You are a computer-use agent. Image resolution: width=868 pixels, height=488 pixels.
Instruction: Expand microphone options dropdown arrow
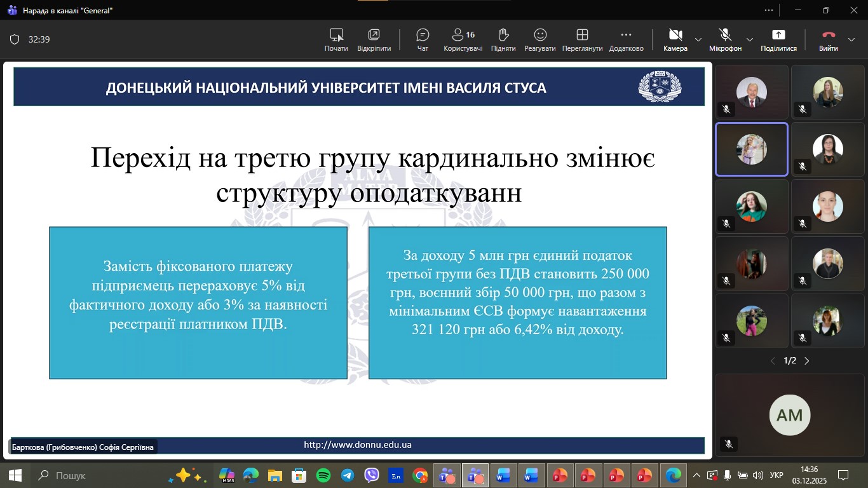(x=749, y=39)
